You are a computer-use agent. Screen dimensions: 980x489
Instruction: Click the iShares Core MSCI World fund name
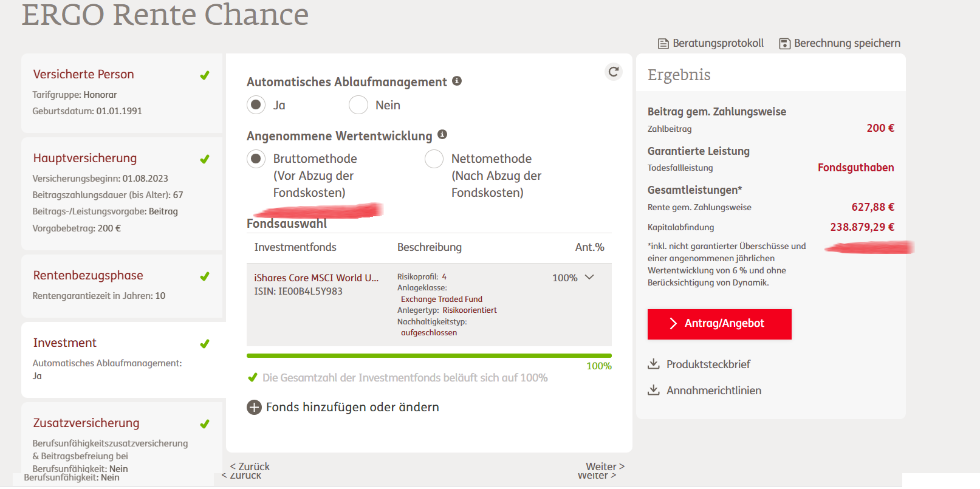pos(316,278)
